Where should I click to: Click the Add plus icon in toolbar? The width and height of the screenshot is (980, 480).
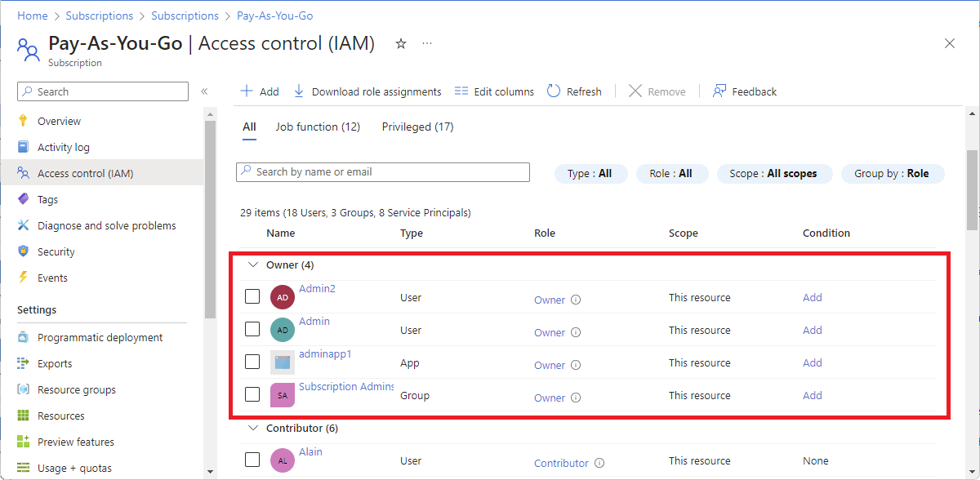(x=246, y=91)
